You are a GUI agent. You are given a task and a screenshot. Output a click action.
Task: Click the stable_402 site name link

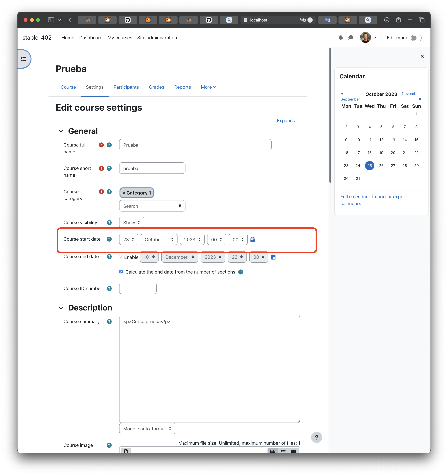37,38
